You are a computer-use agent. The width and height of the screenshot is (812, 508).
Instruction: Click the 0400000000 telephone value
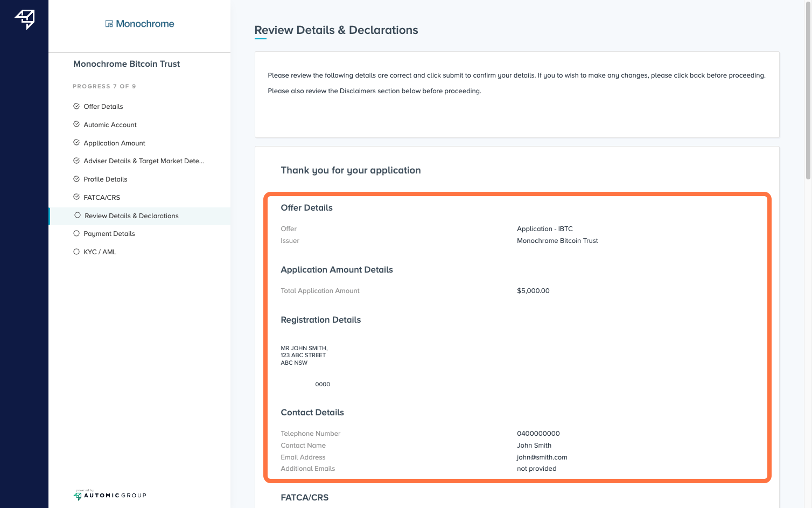click(538, 434)
